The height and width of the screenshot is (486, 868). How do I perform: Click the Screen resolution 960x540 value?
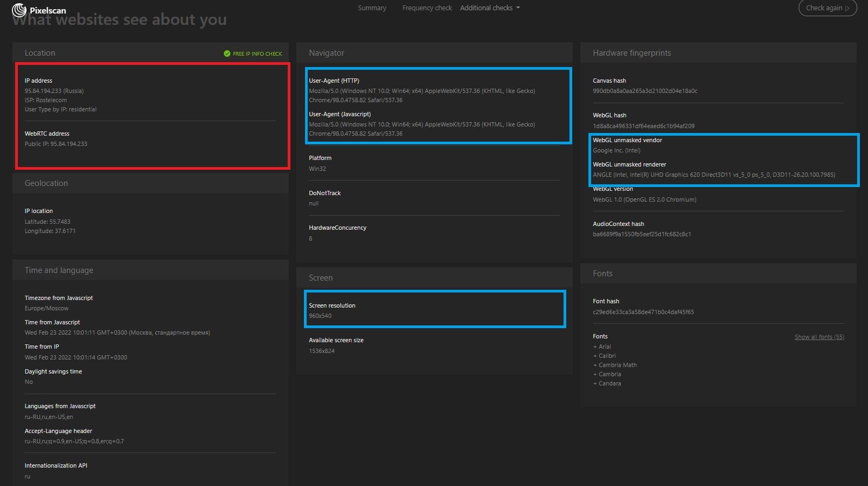pos(320,316)
